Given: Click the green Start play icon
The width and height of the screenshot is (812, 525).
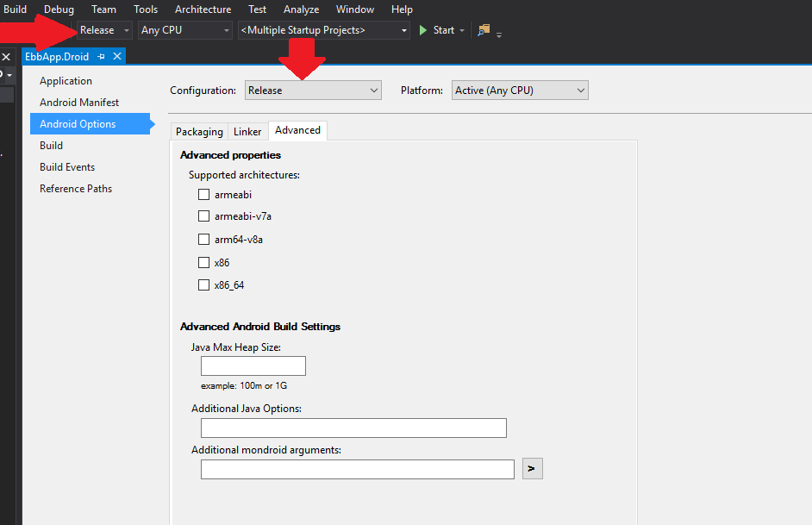Looking at the screenshot, I should coord(423,30).
